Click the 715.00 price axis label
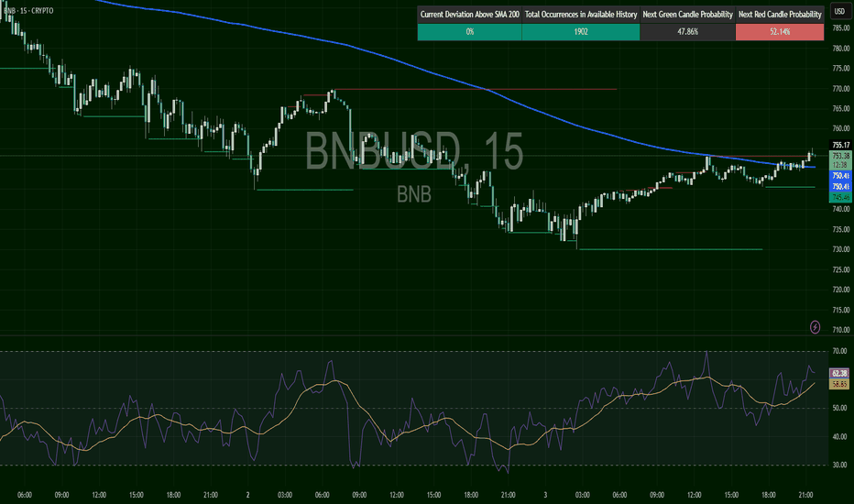 pyautogui.click(x=840, y=310)
